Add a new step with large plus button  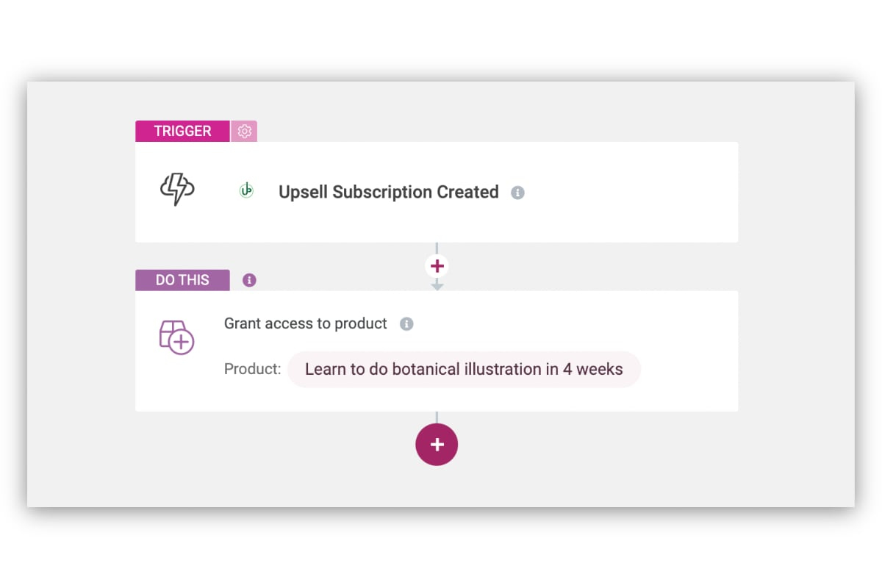pos(437,445)
